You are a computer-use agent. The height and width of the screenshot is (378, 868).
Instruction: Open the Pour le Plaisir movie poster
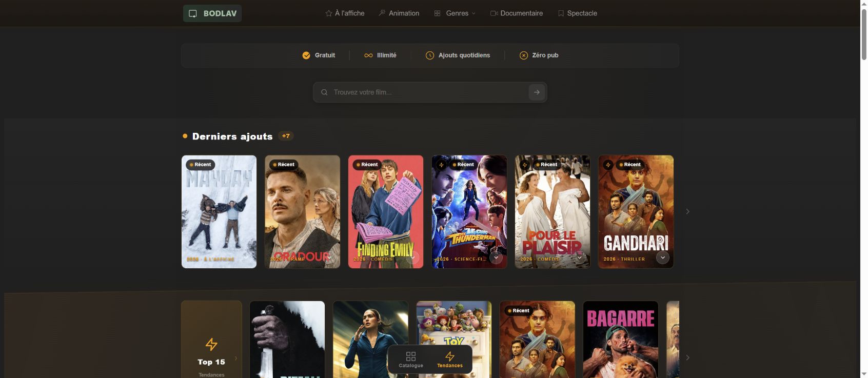(x=553, y=212)
